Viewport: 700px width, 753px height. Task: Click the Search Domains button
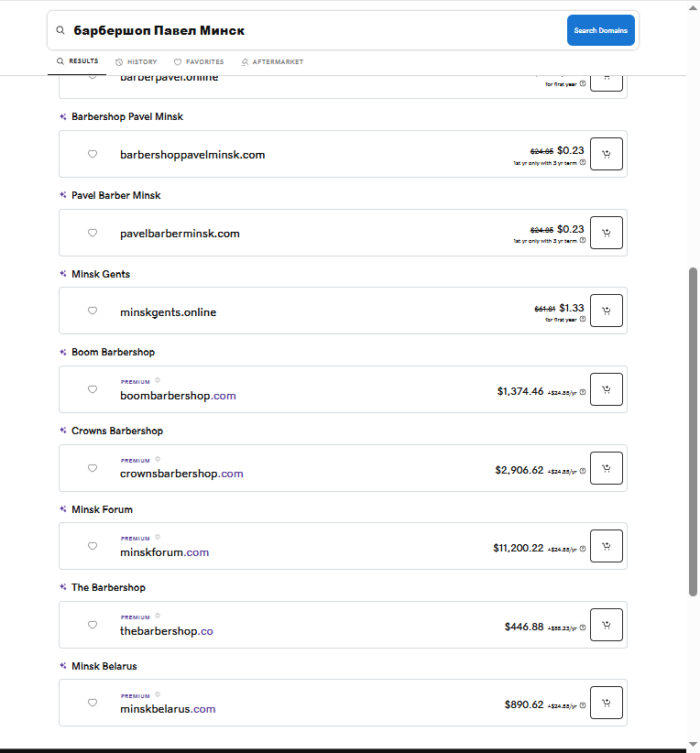pos(600,30)
